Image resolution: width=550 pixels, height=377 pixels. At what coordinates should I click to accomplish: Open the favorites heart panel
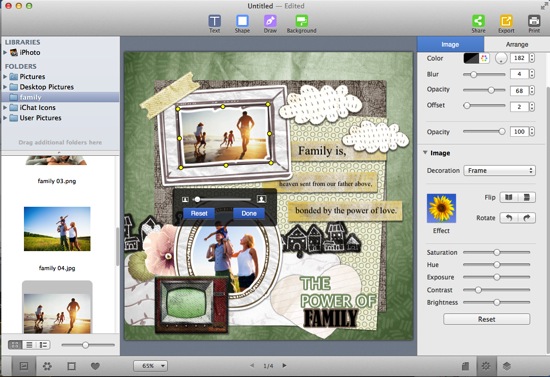(95, 366)
